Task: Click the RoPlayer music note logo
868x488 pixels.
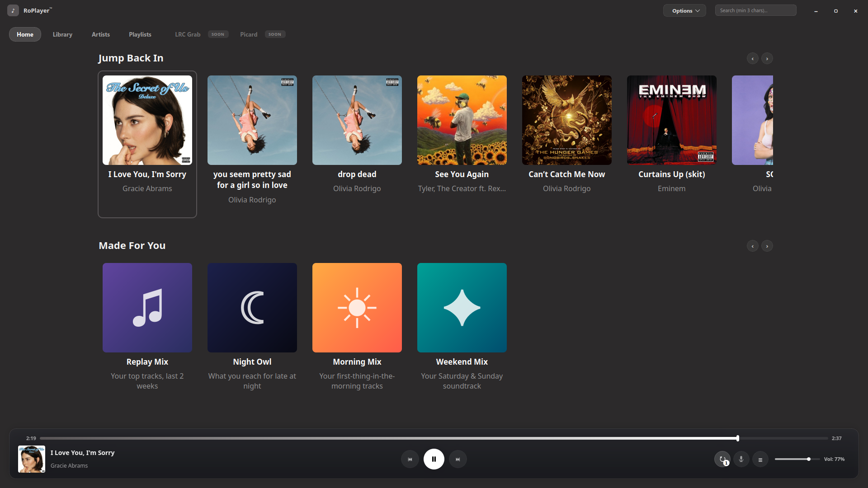Action: click(x=13, y=10)
